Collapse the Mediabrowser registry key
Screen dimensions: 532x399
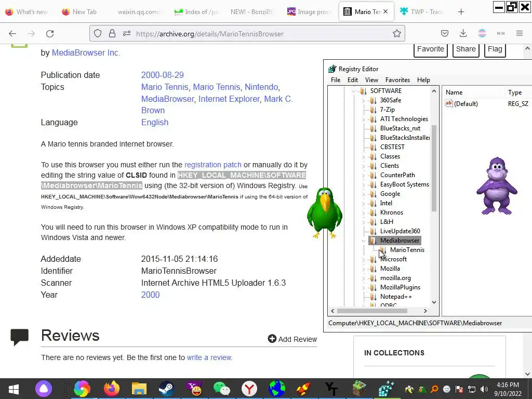tap(364, 241)
